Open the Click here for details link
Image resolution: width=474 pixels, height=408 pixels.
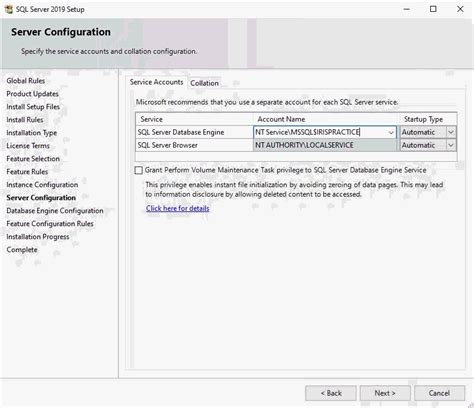tap(178, 208)
